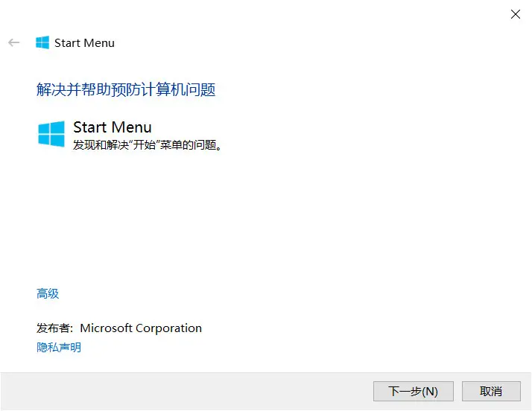Open the 高级 advanced options link

pos(48,293)
